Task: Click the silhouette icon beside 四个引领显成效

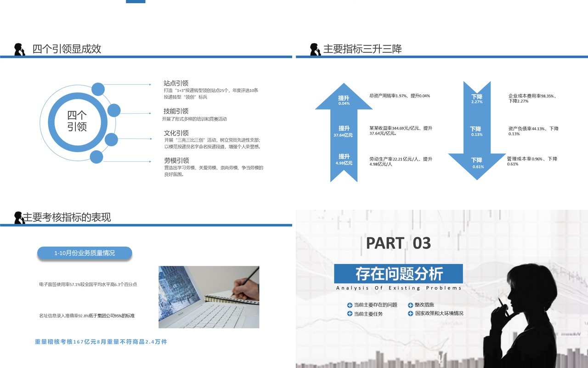Action: 20,49
